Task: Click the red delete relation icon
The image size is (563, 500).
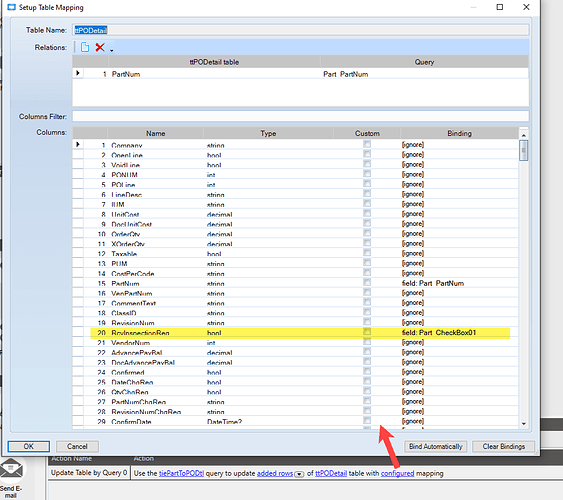Action: 100,47
